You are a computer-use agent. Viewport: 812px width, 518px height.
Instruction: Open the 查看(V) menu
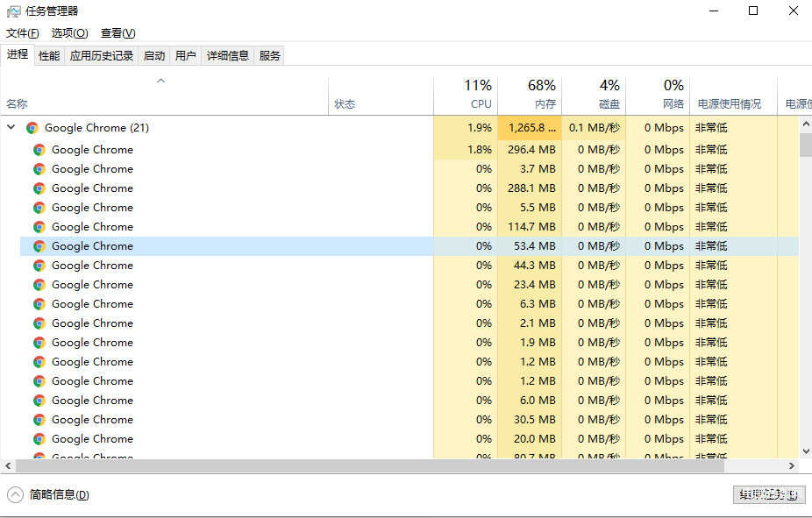pos(118,33)
